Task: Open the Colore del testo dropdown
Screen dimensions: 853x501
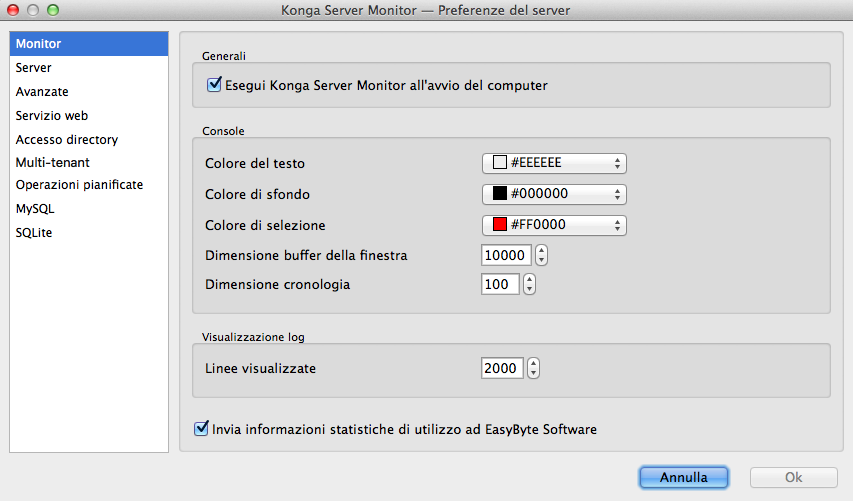Action: pyautogui.click(x=554, y=163)
